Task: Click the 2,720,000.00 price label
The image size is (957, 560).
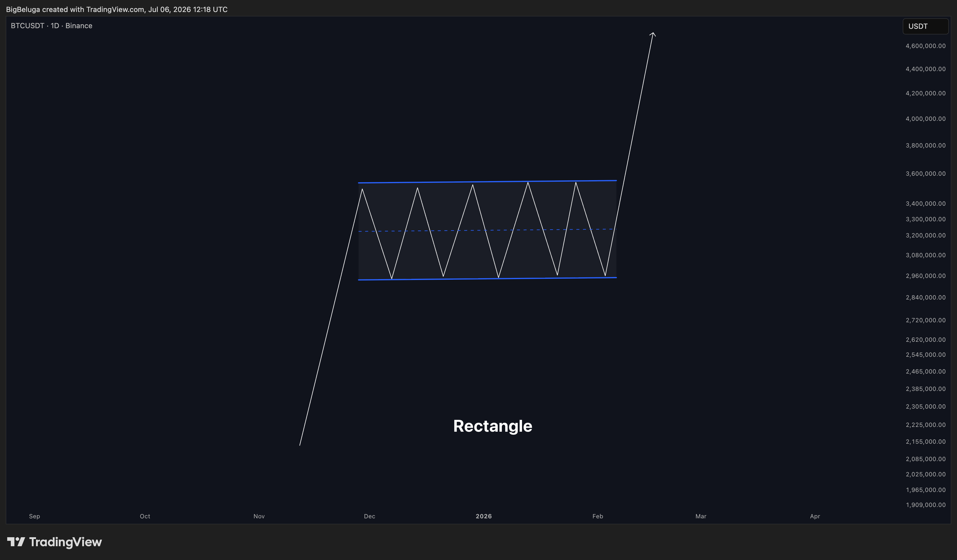Action: [925, 320]
